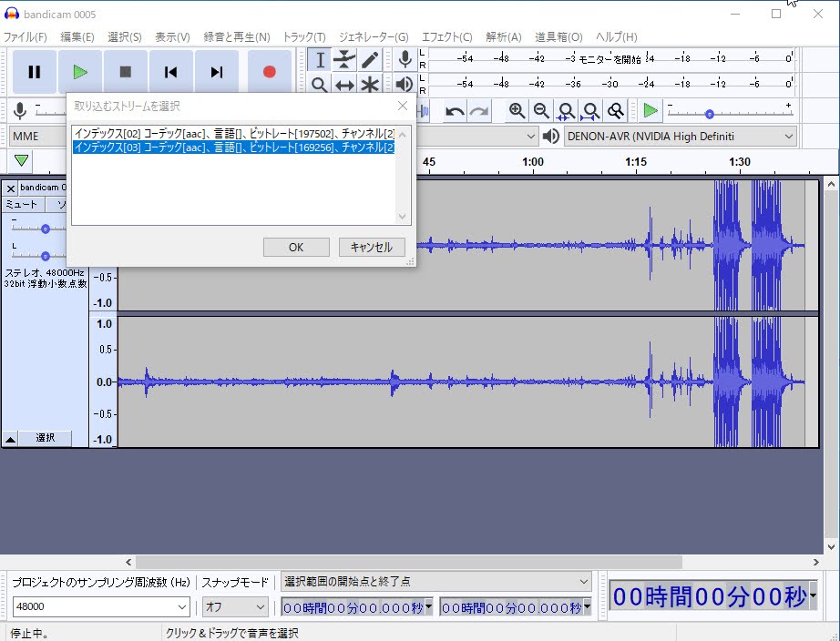Click the Undo arrow icon
840x641 pixels.
454,111
